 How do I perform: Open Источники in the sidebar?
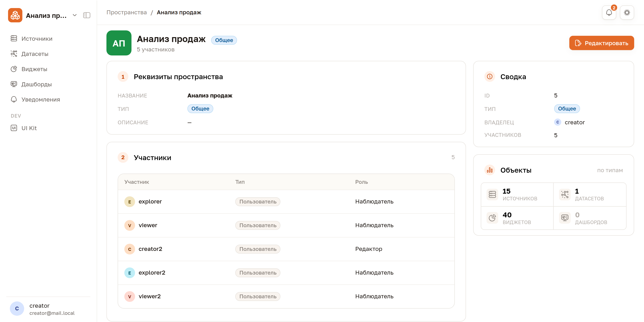pyautogui.click(x=48, y=38)
